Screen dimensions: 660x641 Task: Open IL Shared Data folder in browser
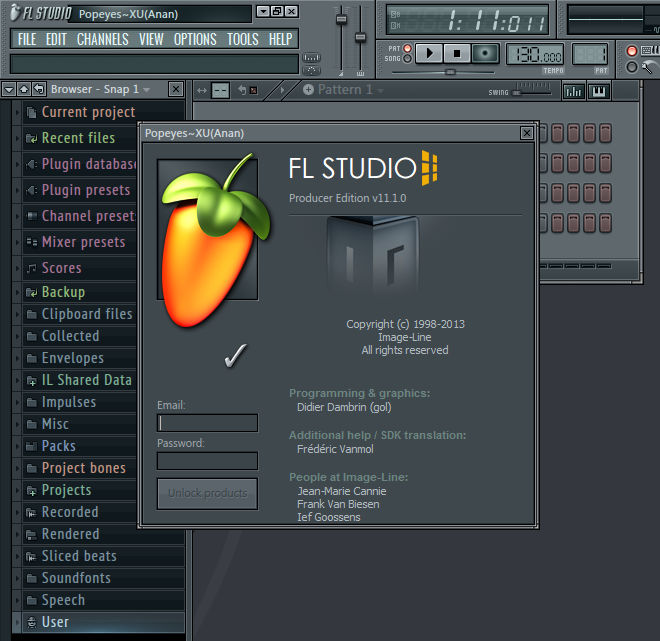coord(86,380)
